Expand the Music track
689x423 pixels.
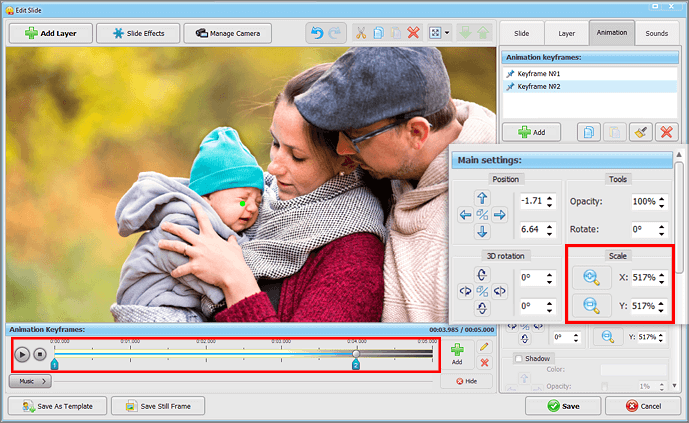tap(30, 381)
